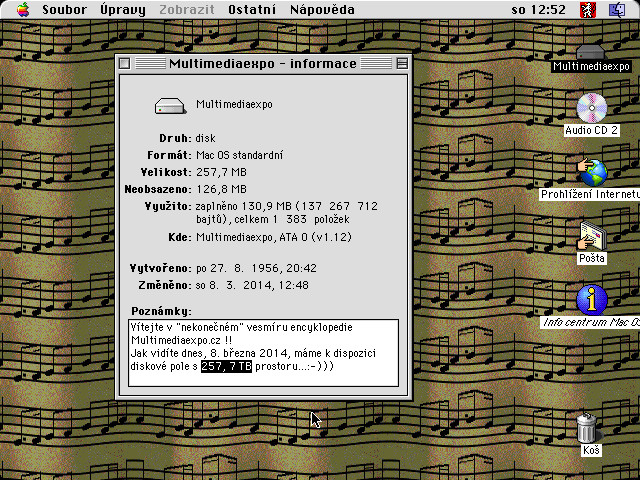This screenshot has height=480, width=640.
Task: Click the Prohlížení Internetu globe icon
Action: 591,172
